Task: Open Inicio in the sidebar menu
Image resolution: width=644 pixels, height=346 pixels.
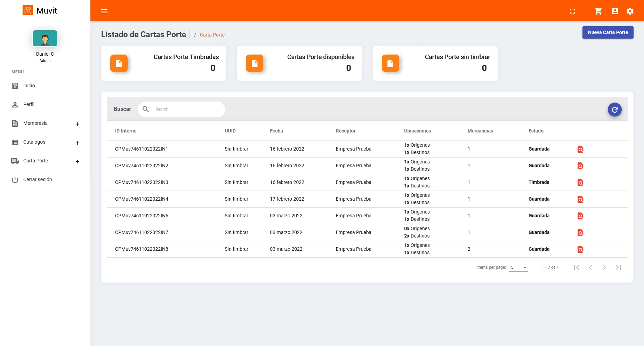Action: [x=29, y=86]
